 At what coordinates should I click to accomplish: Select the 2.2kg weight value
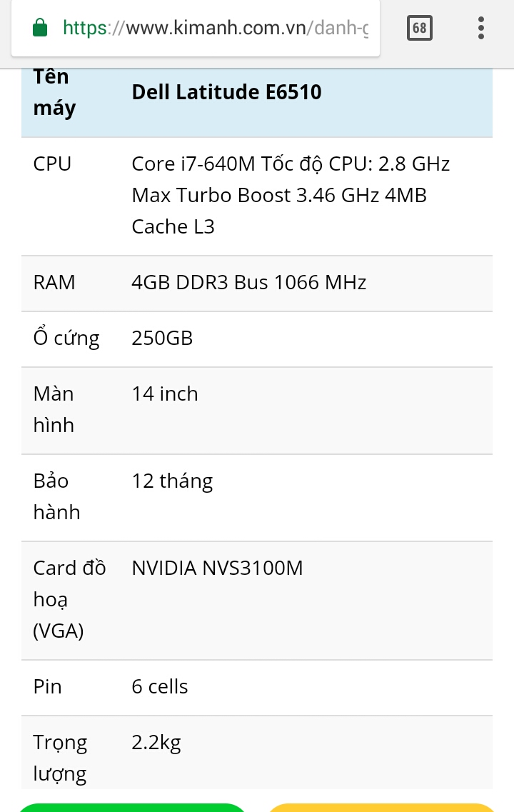[156, 743]
